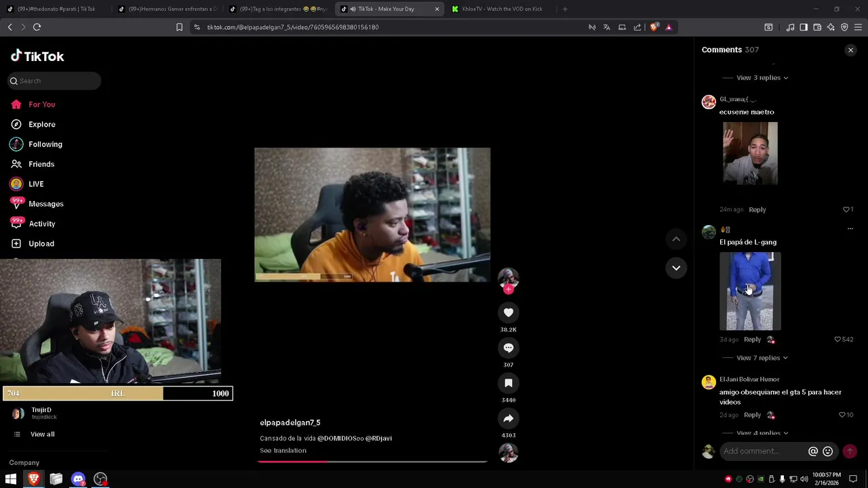Insert a mention with the @ icon
The width and height of the screenshot is (868, 488).
(813, 451)
